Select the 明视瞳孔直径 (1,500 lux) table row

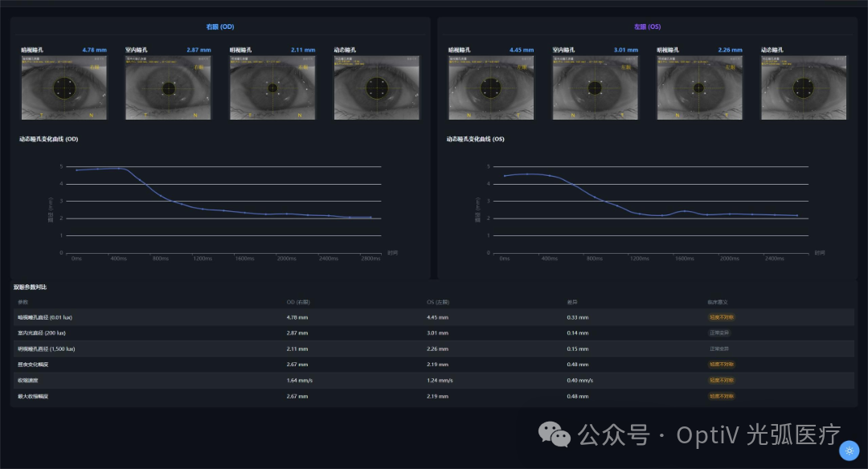[432, 349]
